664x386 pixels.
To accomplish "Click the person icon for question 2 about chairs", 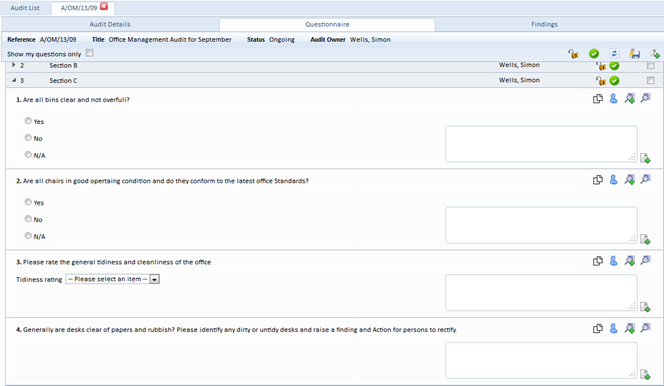I will pos(613,180).
